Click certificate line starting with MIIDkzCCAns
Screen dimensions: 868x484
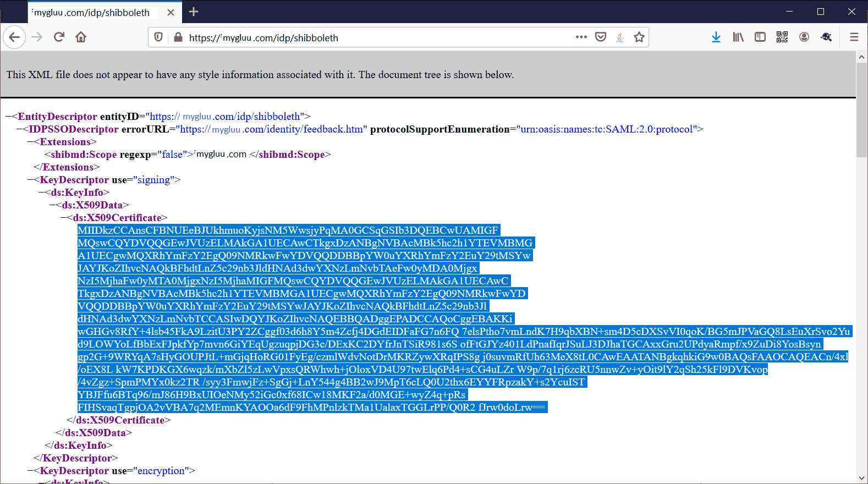coord(289,230)
